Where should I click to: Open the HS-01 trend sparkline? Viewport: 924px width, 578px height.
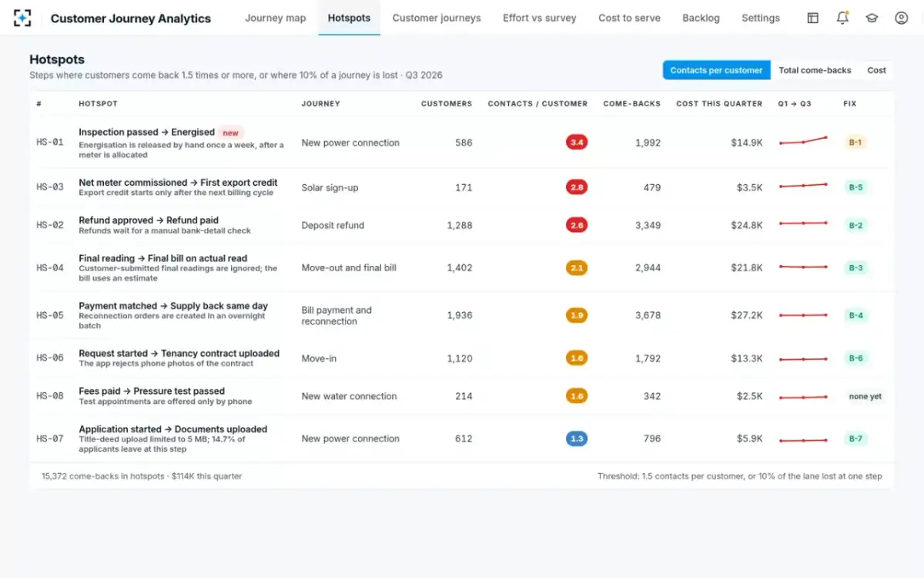click(803, 141)
